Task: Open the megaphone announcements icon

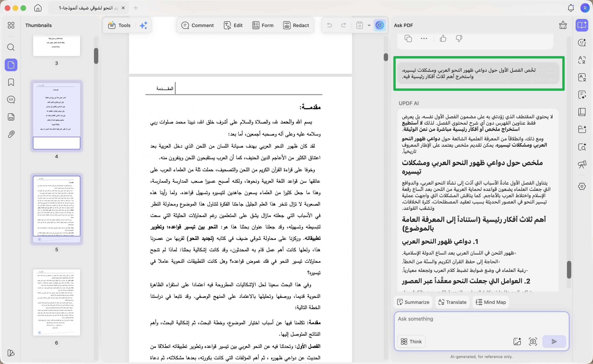Action: tap(582, 165)
